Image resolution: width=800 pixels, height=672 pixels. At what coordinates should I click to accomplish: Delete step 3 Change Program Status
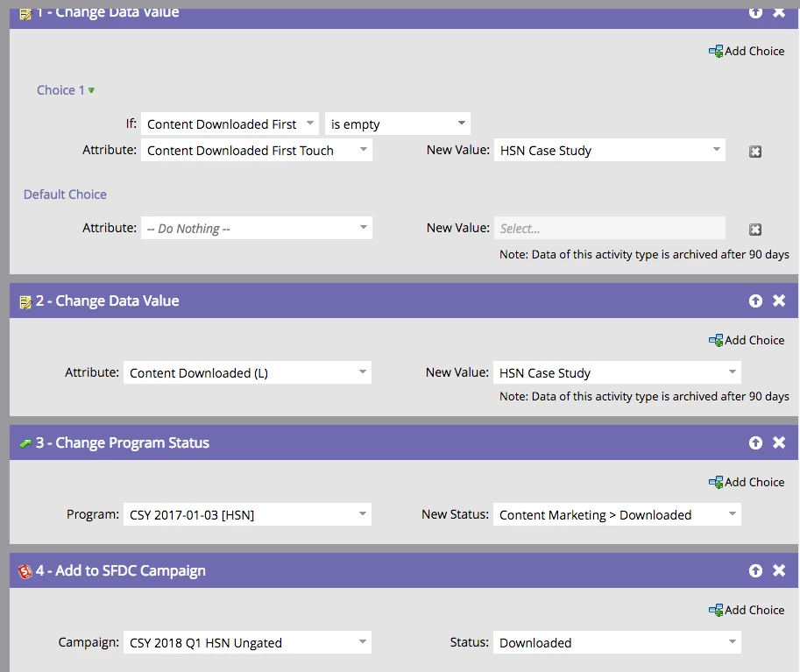tap(779, 442)
